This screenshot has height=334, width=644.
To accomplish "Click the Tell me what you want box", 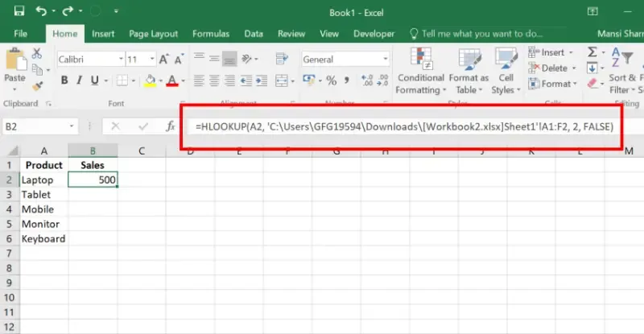I will coord(481,34).
